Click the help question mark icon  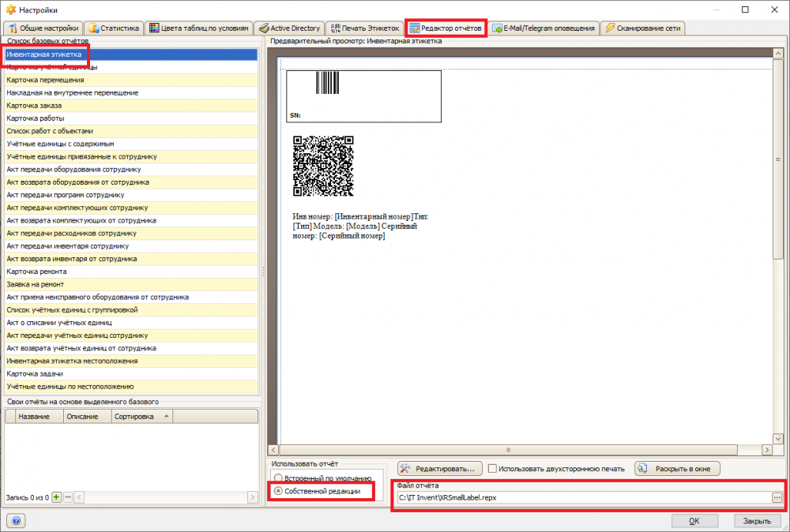click(16, 521)
